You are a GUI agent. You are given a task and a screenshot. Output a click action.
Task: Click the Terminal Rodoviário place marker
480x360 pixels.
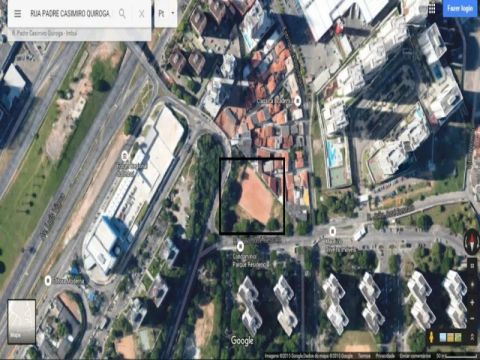[125, 155]
